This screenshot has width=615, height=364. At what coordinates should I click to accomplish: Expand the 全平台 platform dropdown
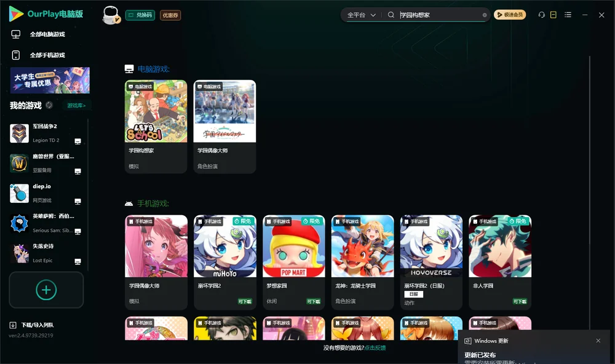click(361, 15)
